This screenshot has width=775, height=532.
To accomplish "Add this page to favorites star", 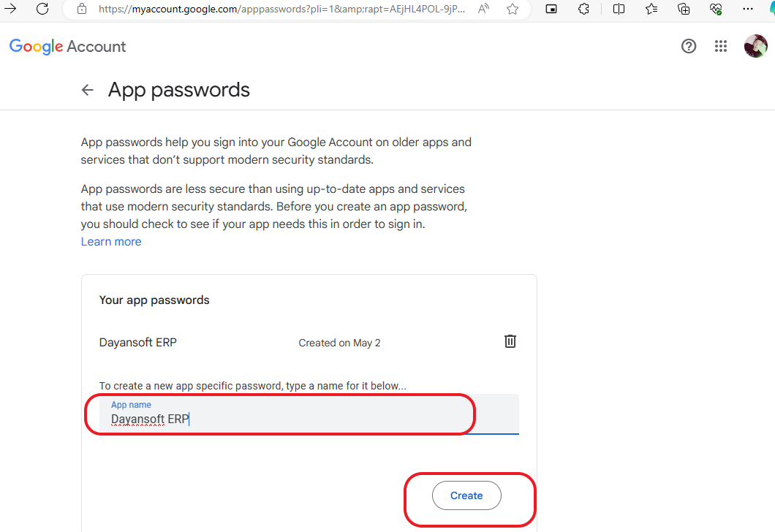I will coord(513,9).
